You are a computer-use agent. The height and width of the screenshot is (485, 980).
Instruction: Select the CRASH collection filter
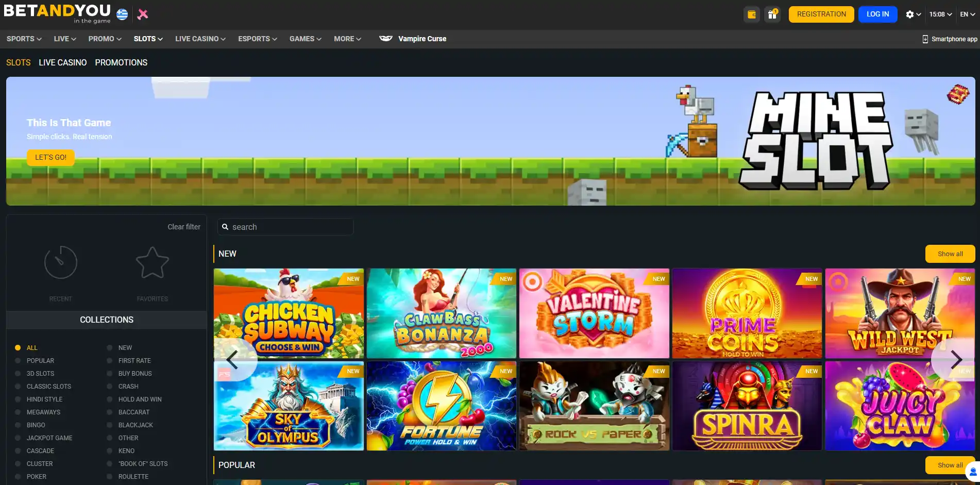tap(123, 387)
